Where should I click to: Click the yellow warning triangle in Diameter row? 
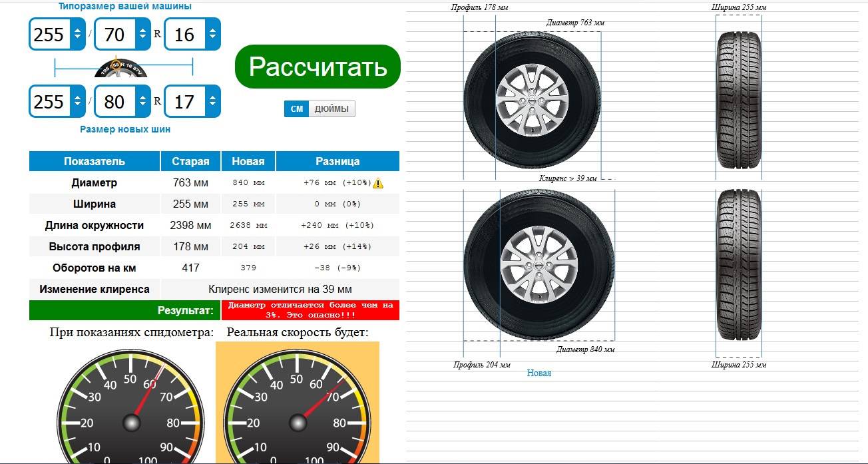[378, 183]
